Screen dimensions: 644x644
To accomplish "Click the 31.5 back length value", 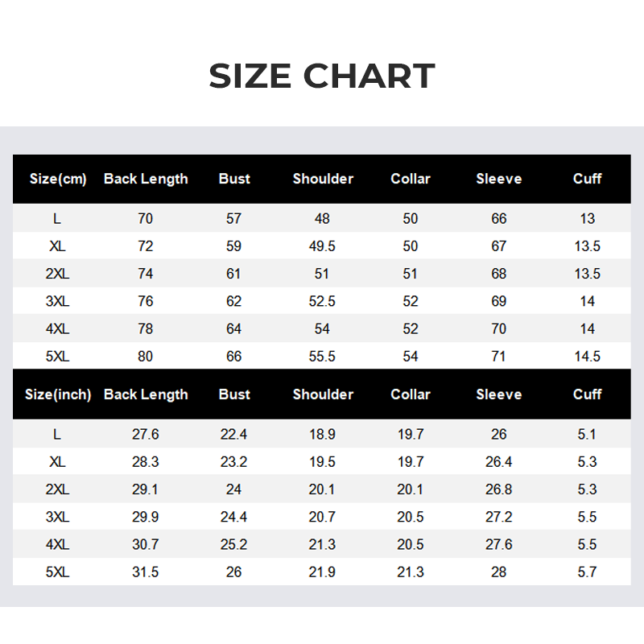I will coord(146,572).
